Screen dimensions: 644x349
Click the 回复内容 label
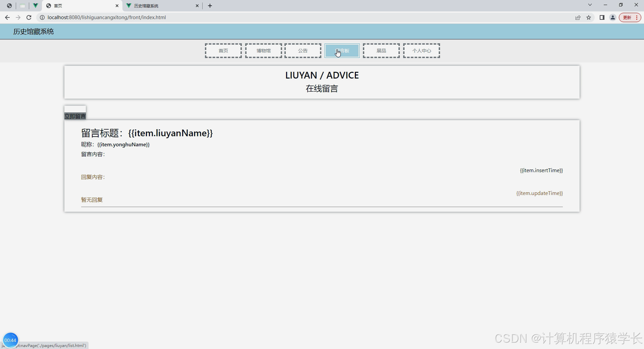coord(93,177)
